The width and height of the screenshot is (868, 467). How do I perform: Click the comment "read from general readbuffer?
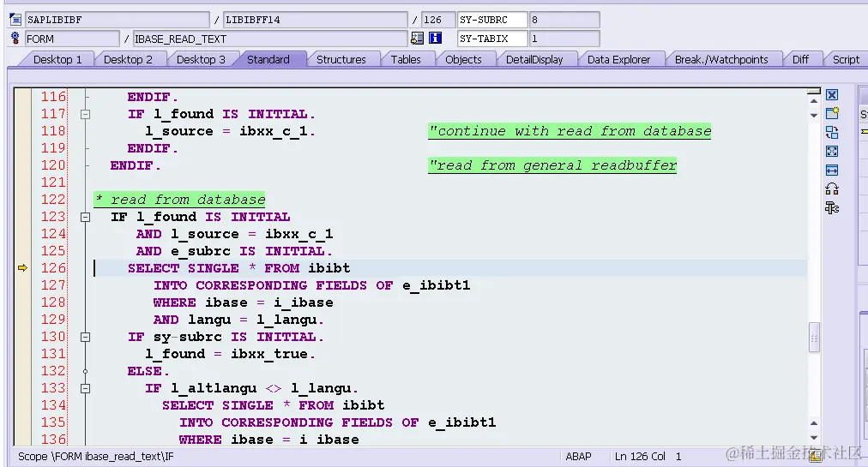[552, 165]
